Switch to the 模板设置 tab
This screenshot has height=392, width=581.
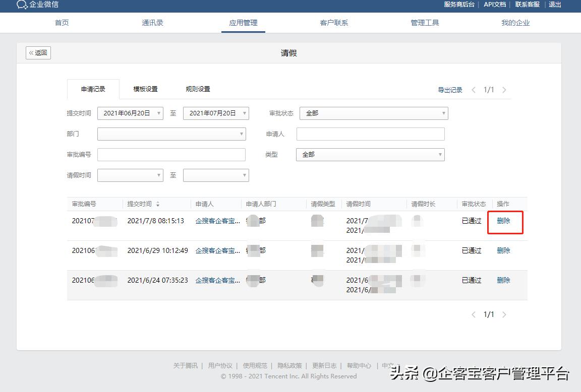pyautogui.click(x=145, y=89)
